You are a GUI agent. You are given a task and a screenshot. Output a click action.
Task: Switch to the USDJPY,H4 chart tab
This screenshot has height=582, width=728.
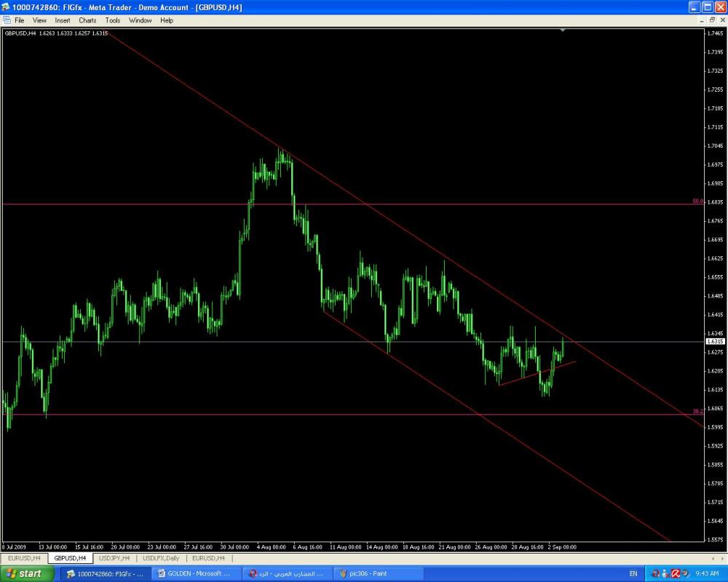coord(116,558)
